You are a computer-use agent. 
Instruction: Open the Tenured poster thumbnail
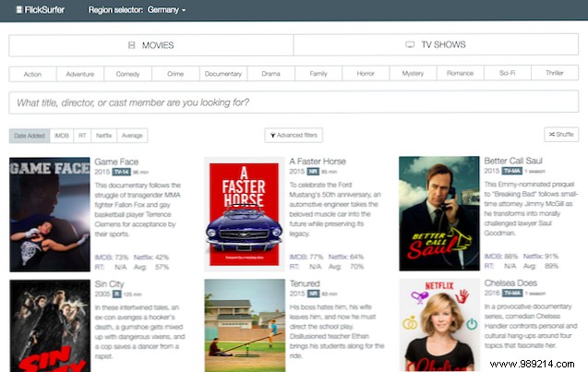pyautogui.click(x=245, y=326)
